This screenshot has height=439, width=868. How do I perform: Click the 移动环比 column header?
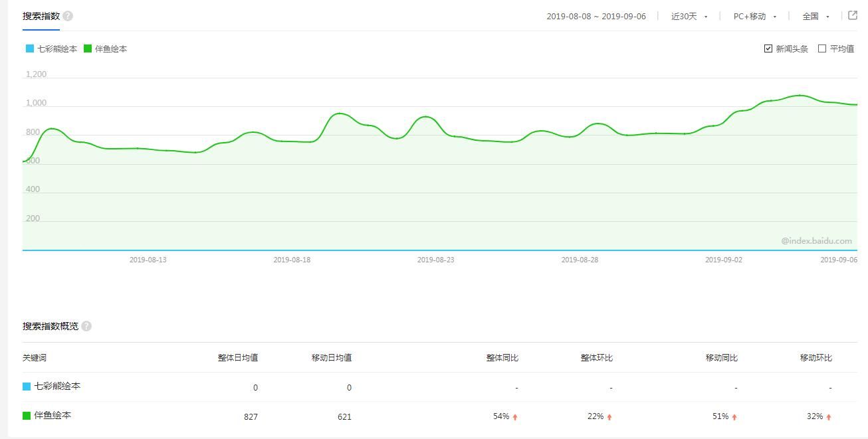pos(816,358)
